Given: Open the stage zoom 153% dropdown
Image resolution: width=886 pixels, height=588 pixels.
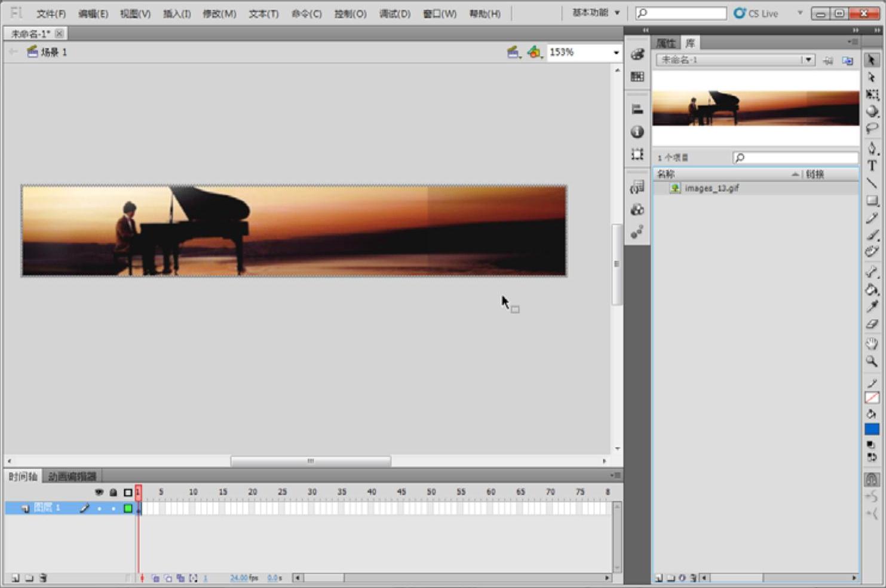Looking at the screenshot, I should 616,53.
